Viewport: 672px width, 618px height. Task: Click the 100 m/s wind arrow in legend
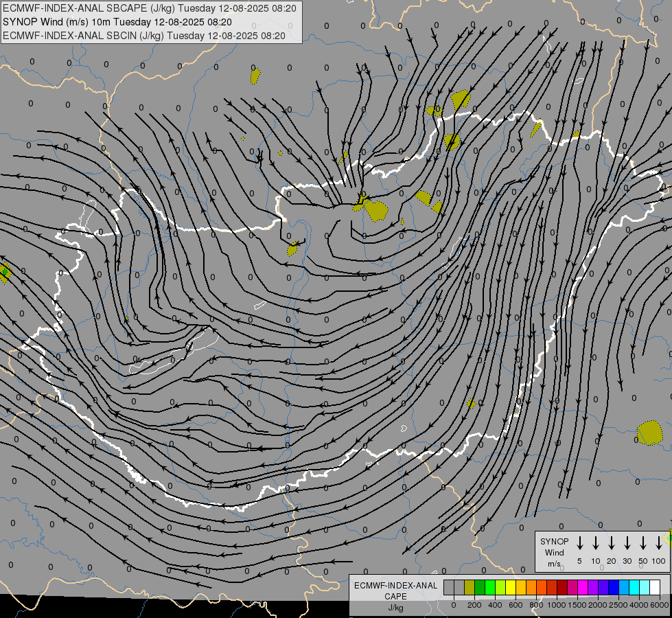(x=659, y=543)
